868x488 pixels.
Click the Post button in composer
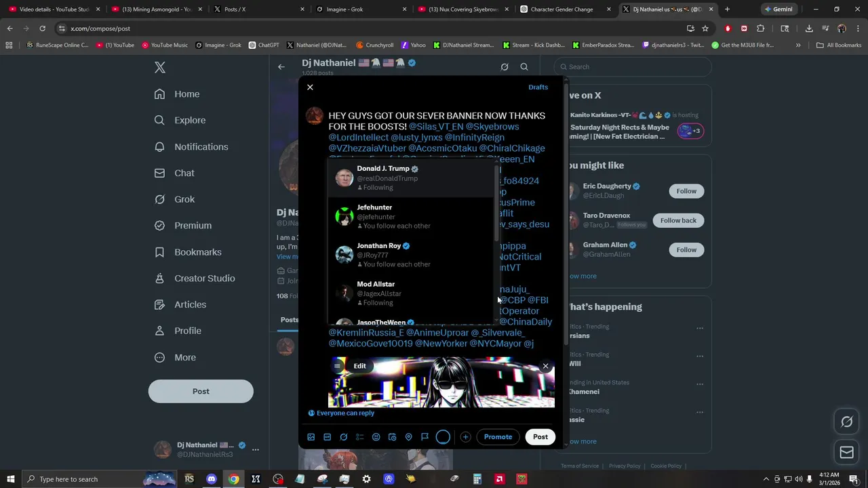point(540,437)
